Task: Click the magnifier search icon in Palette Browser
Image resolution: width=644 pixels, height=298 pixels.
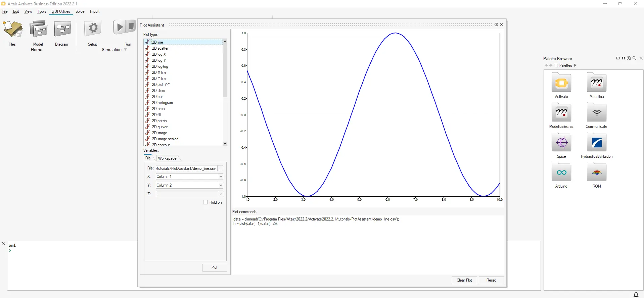Action: 634,58
